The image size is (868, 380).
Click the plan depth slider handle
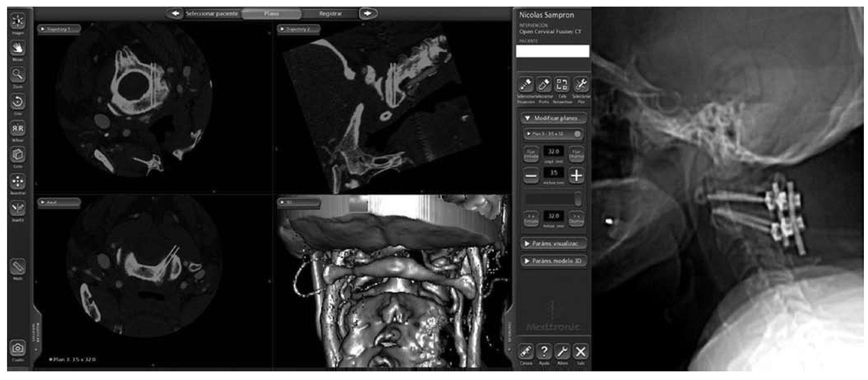coord(578,199)
